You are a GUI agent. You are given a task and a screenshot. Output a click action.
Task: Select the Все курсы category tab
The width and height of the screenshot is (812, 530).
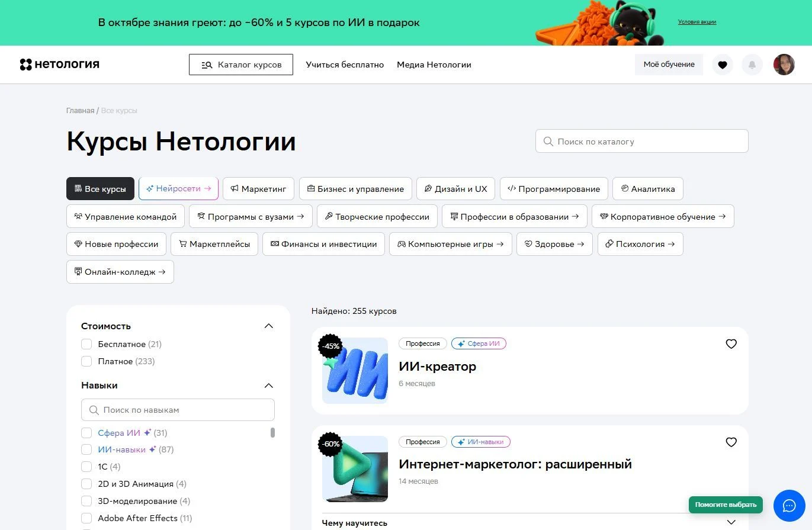pyautogui.click(x=101, y=189)
